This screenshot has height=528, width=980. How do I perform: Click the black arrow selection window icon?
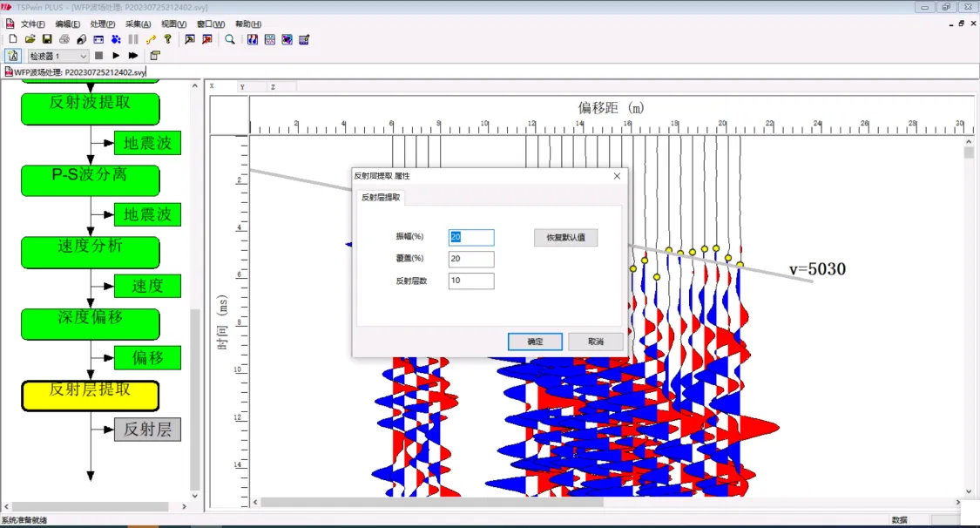tap(190, 39)
